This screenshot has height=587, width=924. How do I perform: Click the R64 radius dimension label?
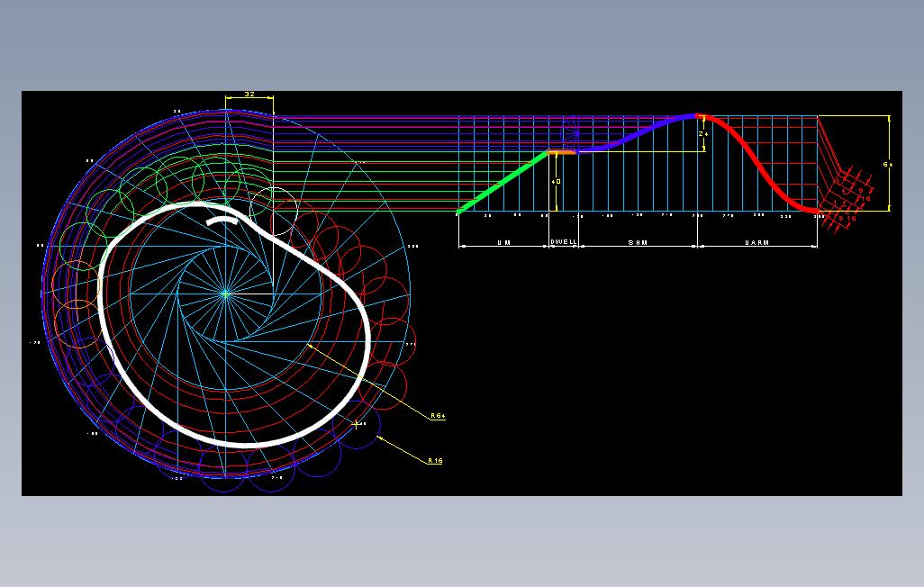coord(438,416)
